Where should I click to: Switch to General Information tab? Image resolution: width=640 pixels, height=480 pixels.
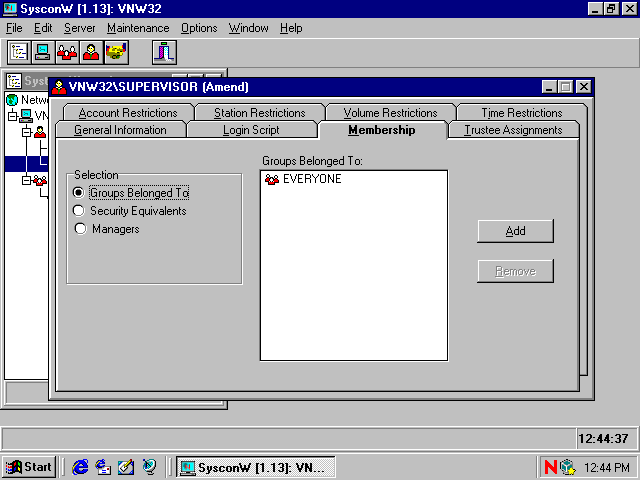point(120,130)
